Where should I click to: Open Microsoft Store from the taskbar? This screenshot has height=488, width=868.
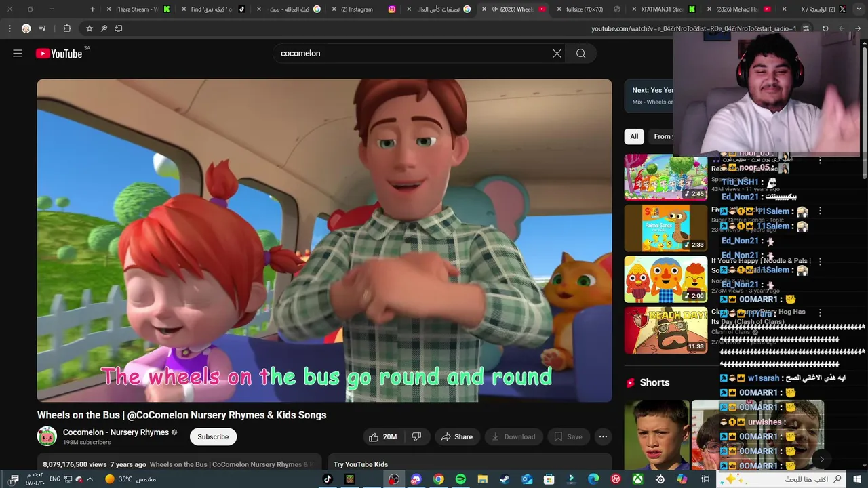(x=549, y=479)
